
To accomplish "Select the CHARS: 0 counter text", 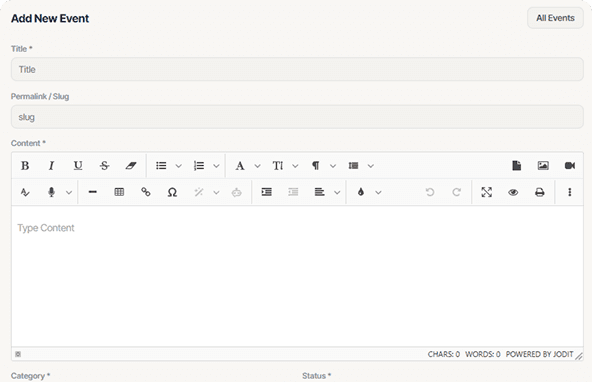I will point(444,354).
